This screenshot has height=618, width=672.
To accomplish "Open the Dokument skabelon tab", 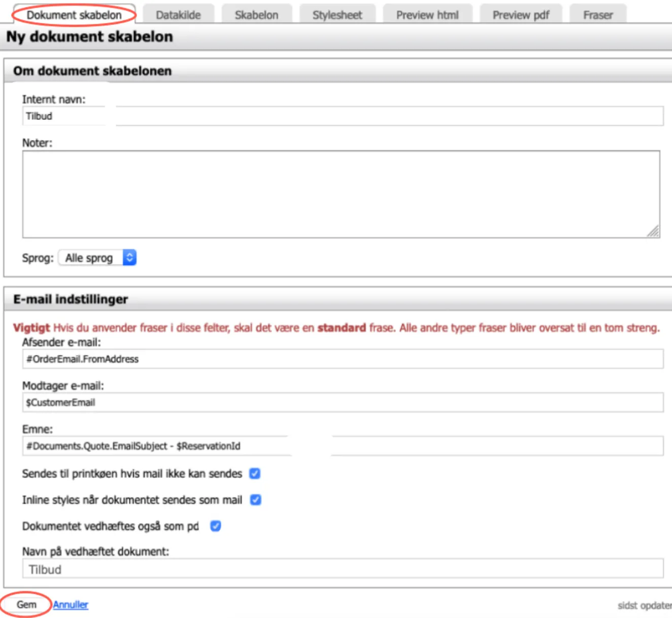I will tap(74, 15).
